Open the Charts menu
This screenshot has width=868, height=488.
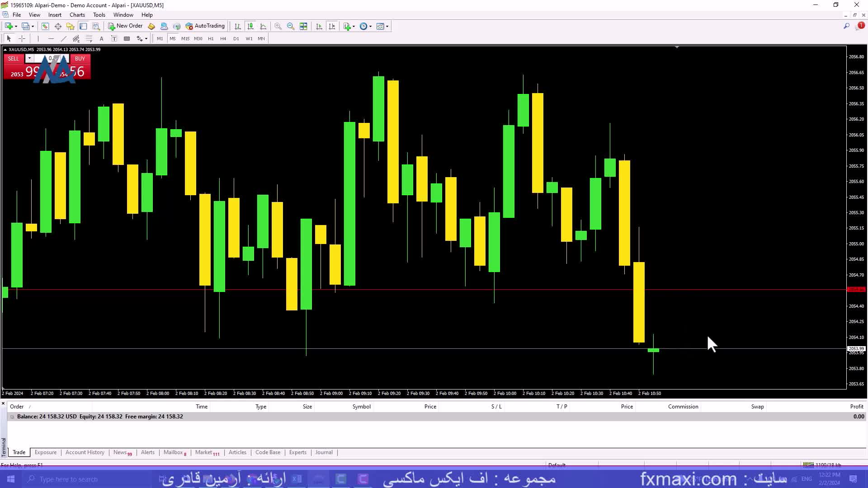click(x=77, y=15)
